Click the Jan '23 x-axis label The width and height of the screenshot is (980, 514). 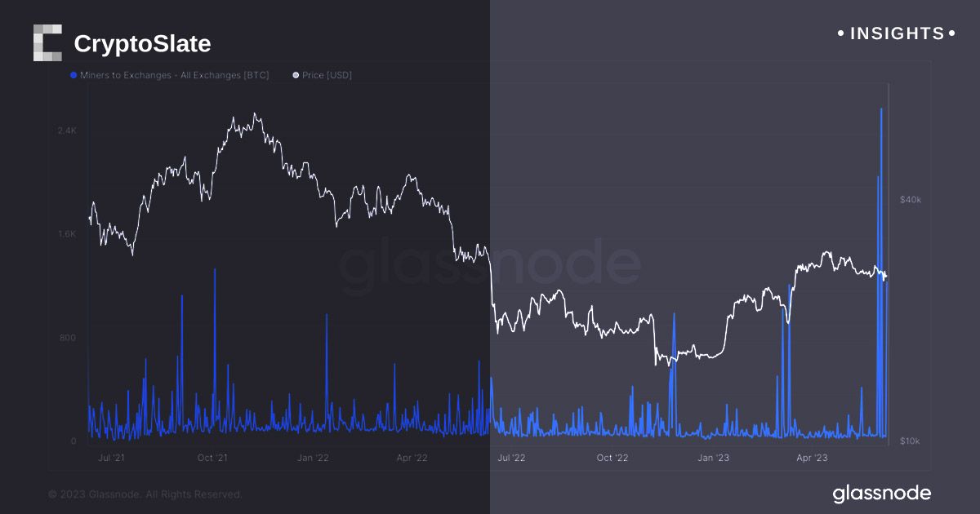point(712,458)
